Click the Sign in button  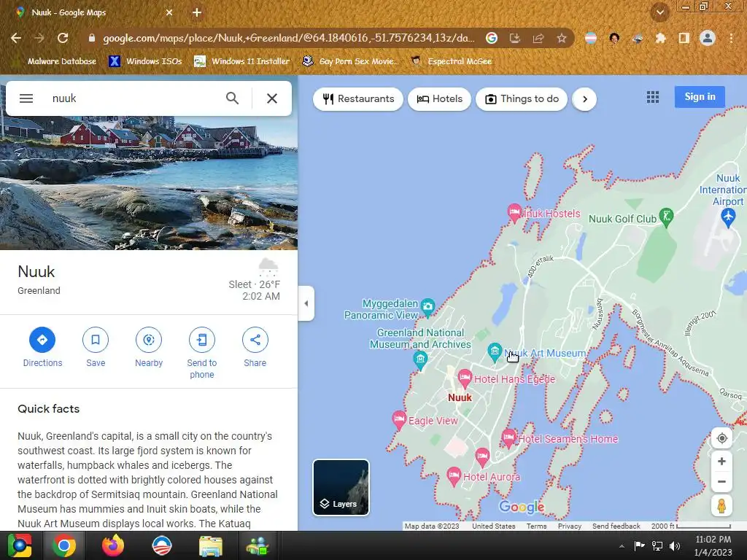[700, 97]
